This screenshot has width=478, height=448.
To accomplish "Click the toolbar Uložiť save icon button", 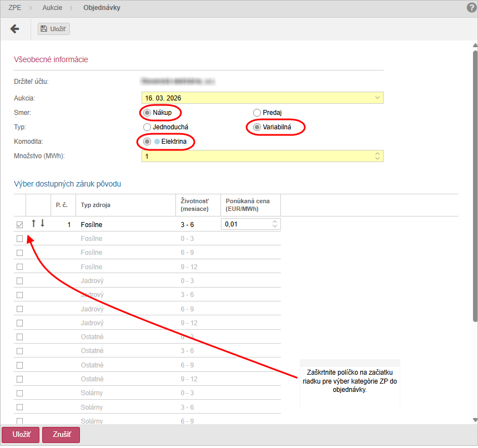I will [54, 29].
